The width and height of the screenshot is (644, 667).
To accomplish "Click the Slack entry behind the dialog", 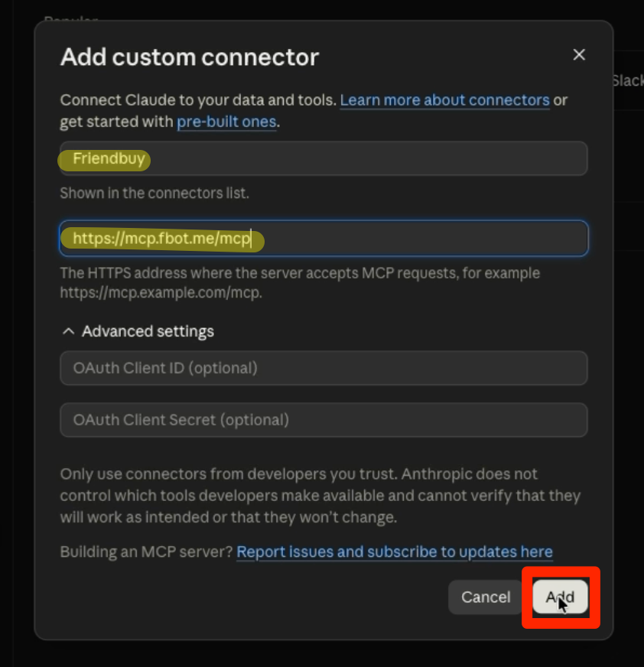I will point(628,81).
